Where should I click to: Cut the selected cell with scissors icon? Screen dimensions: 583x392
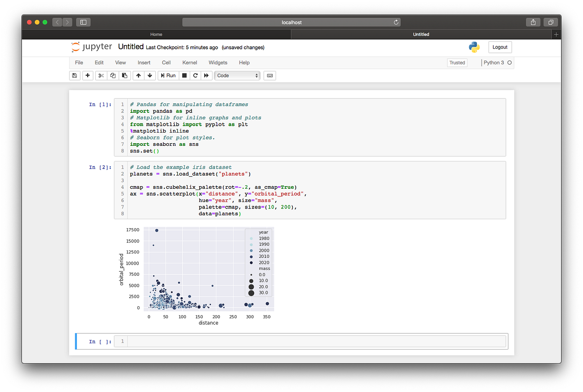tap(101, 75)
